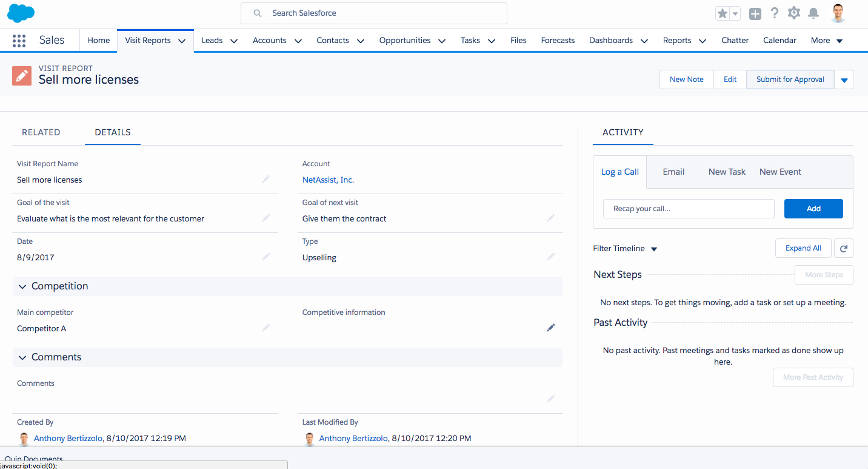868x469 pixels.
Task: Open your profile avatar menu
Action: point(838,12)
